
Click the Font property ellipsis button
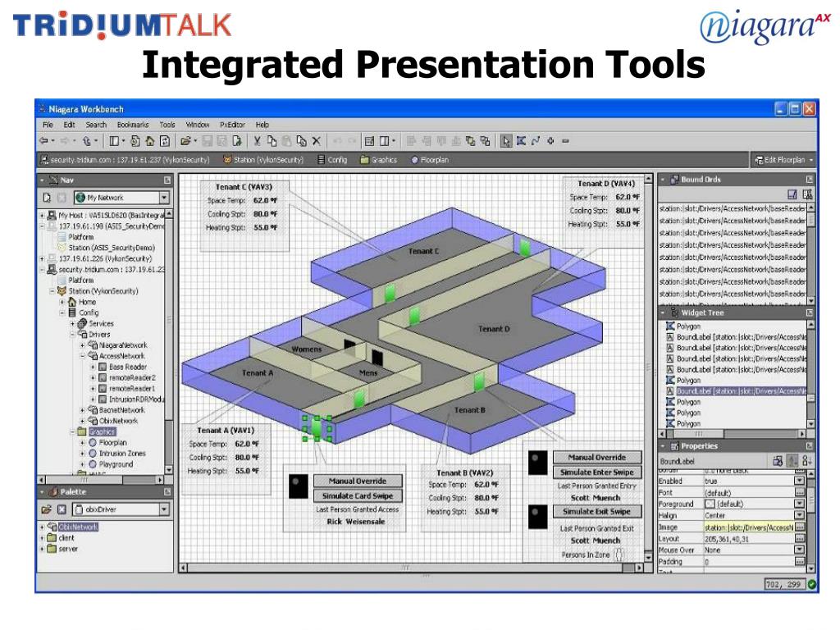[x=799, y=492]
